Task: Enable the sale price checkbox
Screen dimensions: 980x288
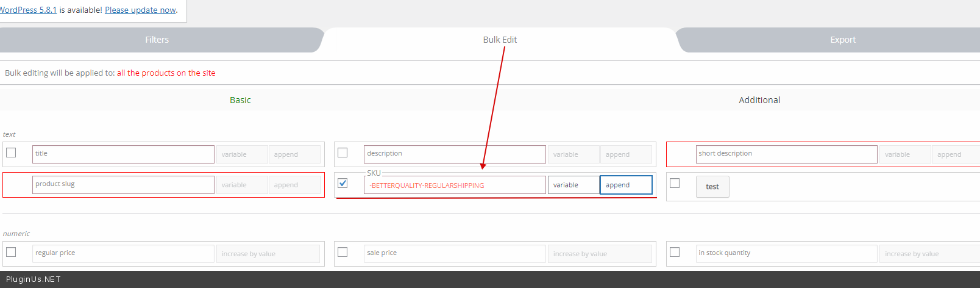Action: (x=343, y=252)
